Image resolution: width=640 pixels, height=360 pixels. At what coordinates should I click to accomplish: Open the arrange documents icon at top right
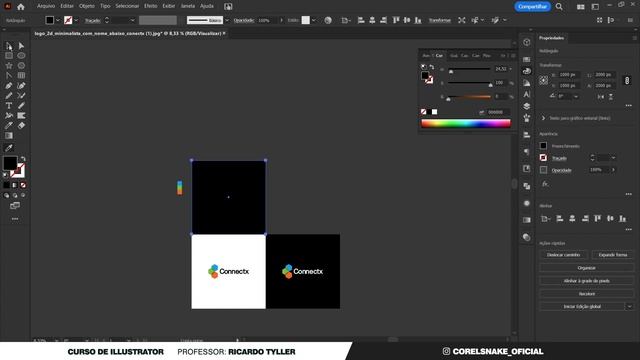click(580, 7)
